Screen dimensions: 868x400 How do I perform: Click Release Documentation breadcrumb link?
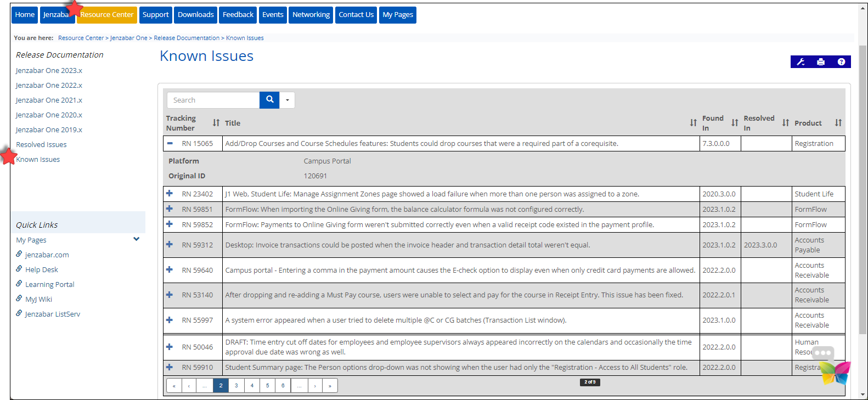[x=187, y=38]
